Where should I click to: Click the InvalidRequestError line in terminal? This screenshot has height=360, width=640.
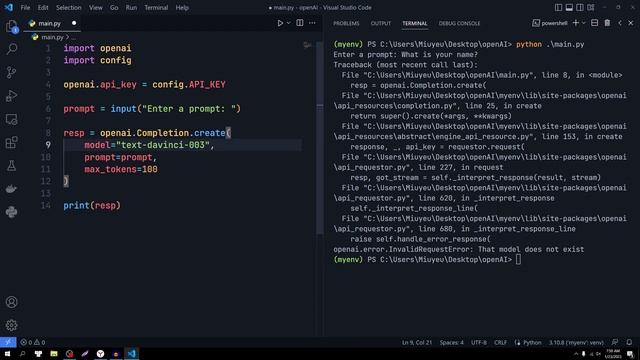(458, 249)
